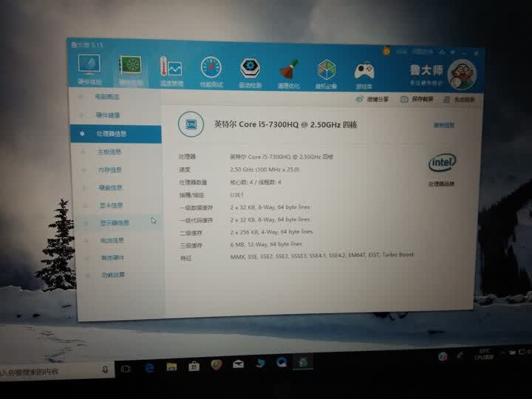Open 电池信息 sidebar item

point(112,240)
